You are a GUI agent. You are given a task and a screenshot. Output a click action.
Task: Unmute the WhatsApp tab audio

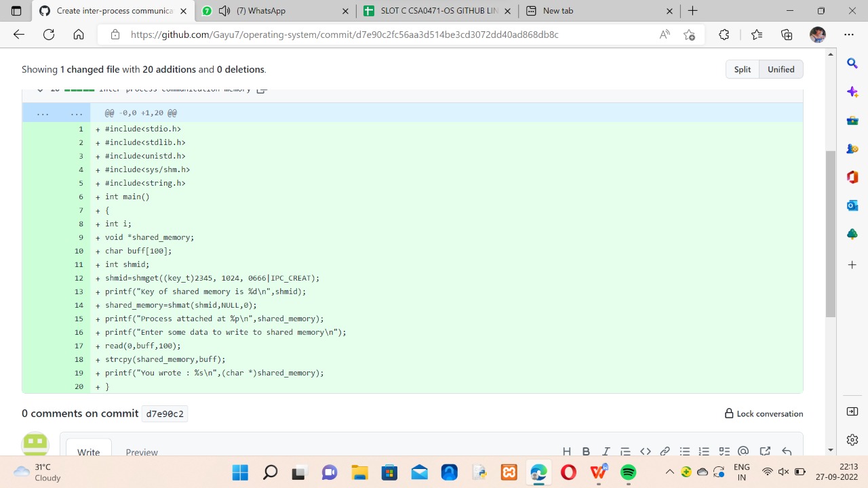pyautogui.click(x=224, y=11)
